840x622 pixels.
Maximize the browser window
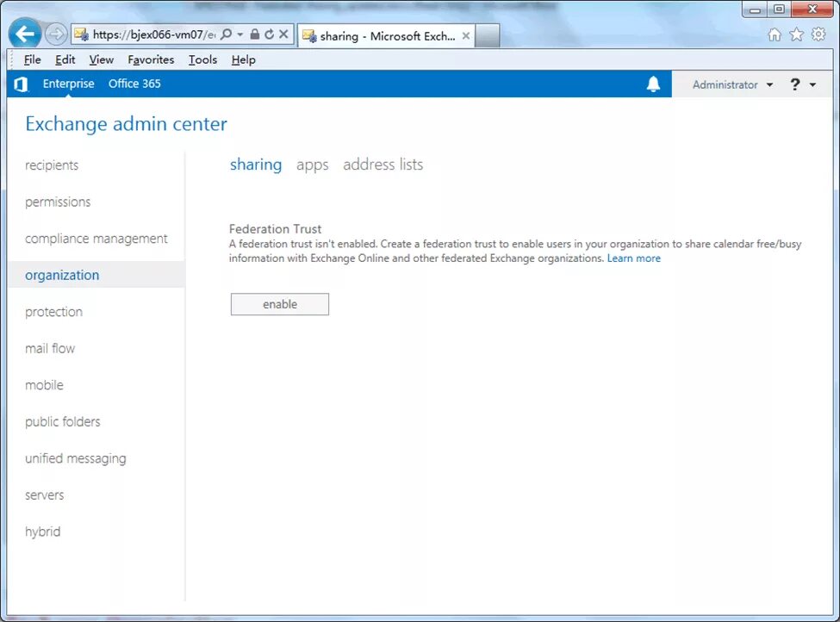pos(780,9)
